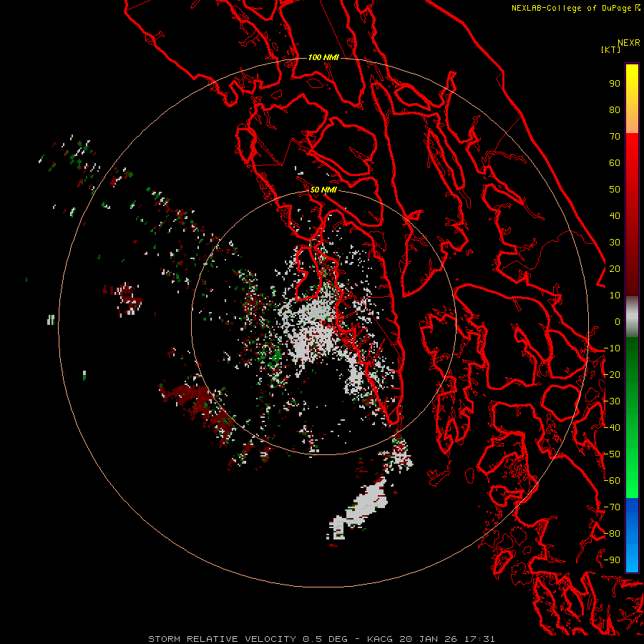Click the -40 value on velocity scale

[x=612, y=428]
